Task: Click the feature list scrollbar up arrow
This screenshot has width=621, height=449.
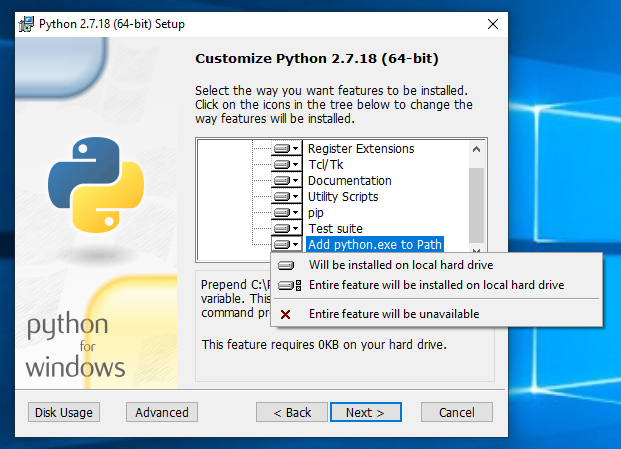Action: coord(476,149)
